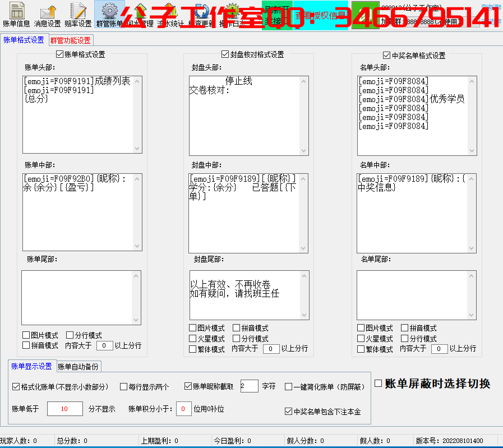Check 一键简化账单（防屏蔽）
This screenshot has width=503, height=448.
tap(288, 387)
